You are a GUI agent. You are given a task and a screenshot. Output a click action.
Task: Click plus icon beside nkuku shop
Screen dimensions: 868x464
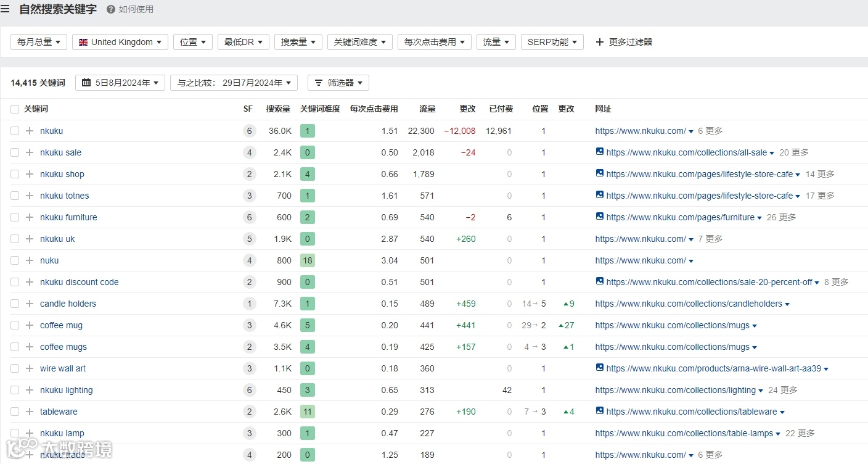[30, 174]
